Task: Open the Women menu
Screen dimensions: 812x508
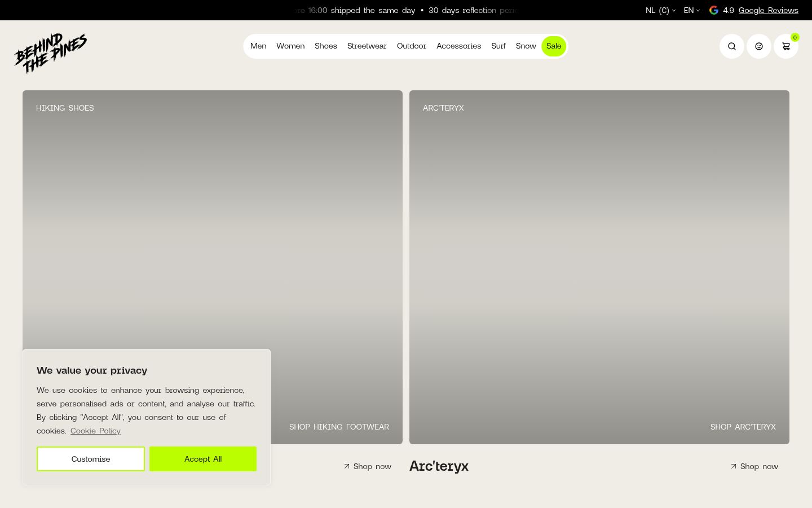Action: point(290,46)
